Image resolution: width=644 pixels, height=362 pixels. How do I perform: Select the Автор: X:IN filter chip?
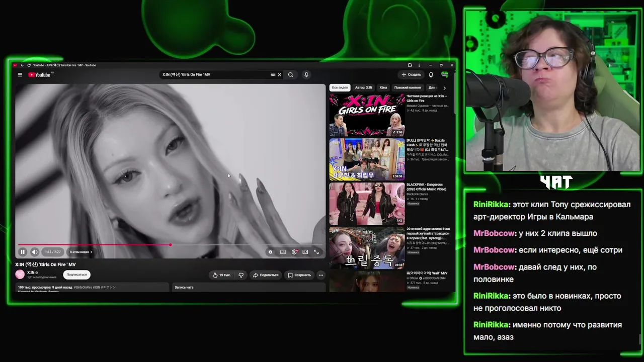(x=364, y=87)
